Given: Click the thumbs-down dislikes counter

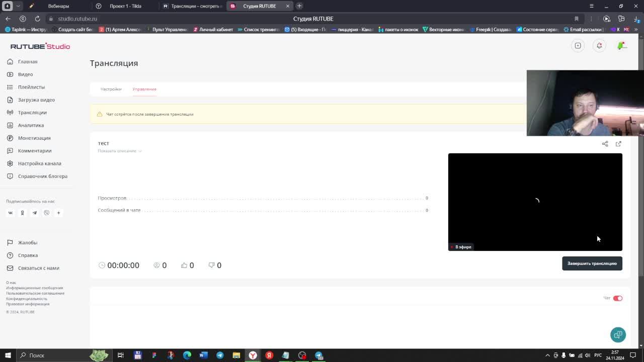Looking at the screenshot, I should [215, 265].
